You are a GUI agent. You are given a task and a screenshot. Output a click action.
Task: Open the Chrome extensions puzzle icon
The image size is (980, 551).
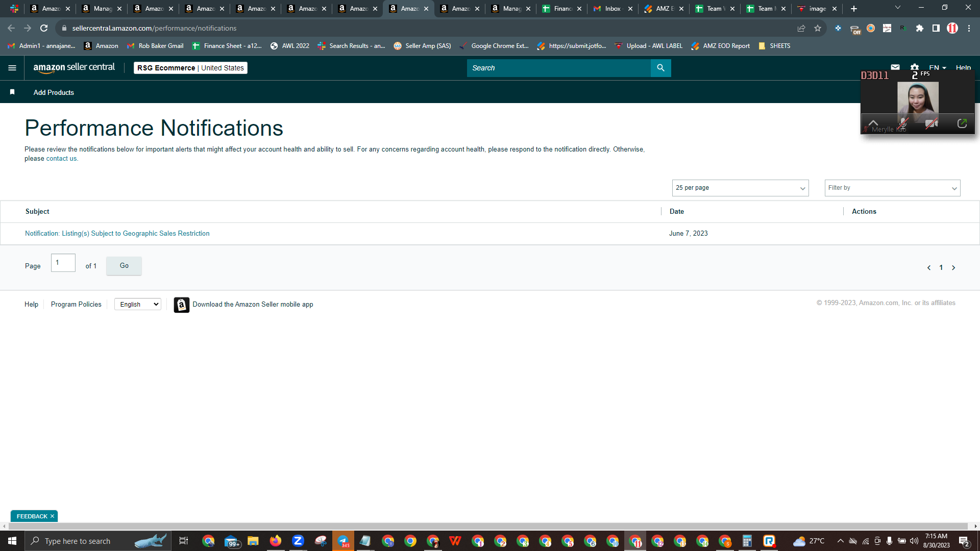point(920,28)
